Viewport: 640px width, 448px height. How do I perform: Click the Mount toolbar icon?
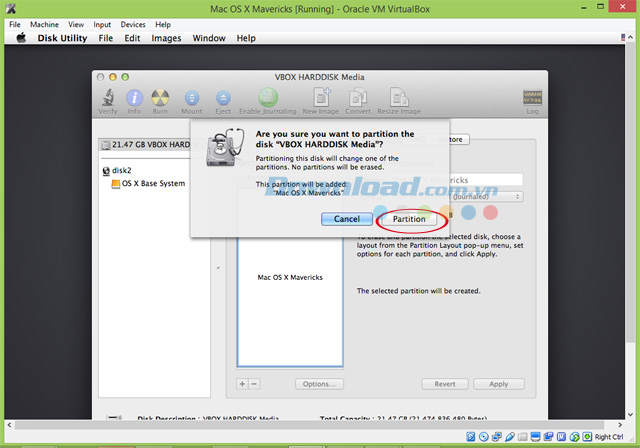point(191,98)
